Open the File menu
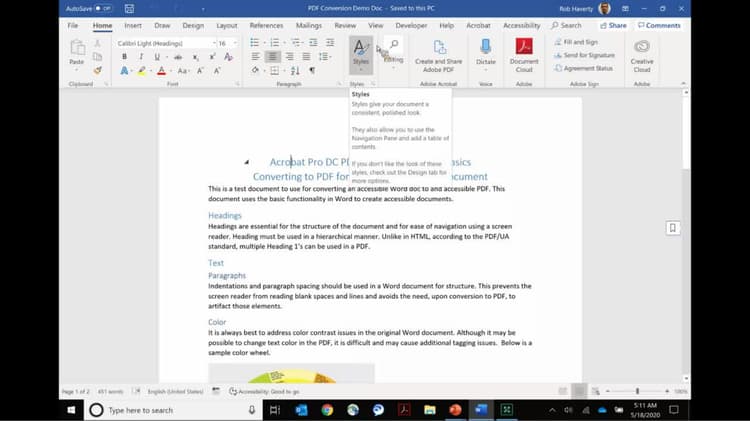 (x=73, y=25)
